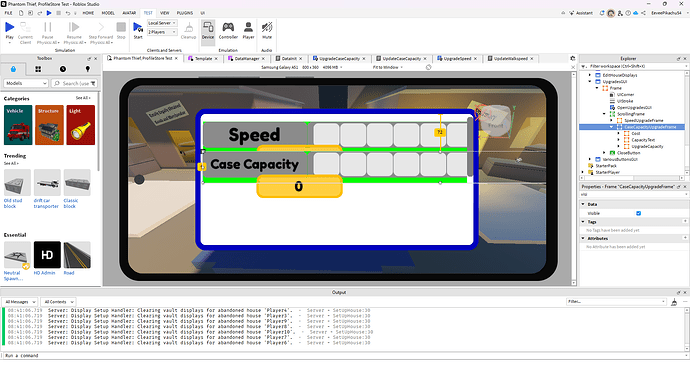
Task: Select the Old stud block thumbnail
Action: pos(17,183)
